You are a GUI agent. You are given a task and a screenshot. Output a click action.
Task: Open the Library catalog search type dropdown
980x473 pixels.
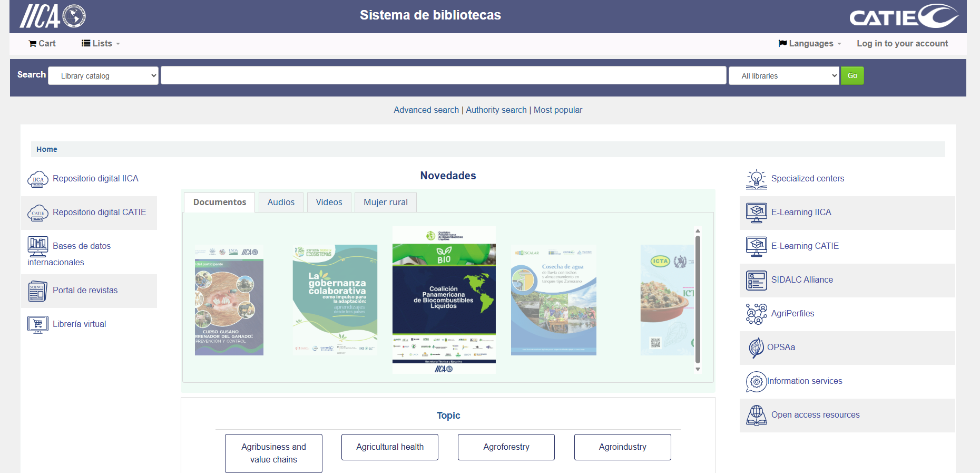[103, 75]
